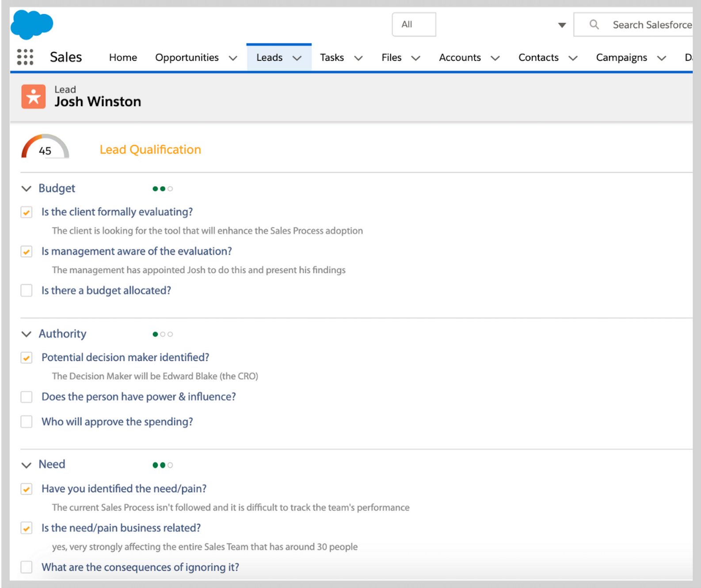Uncheck 'Is the need/pain business related?'
This screenshot has width=701, height=588.
click(x=27, y=528)
